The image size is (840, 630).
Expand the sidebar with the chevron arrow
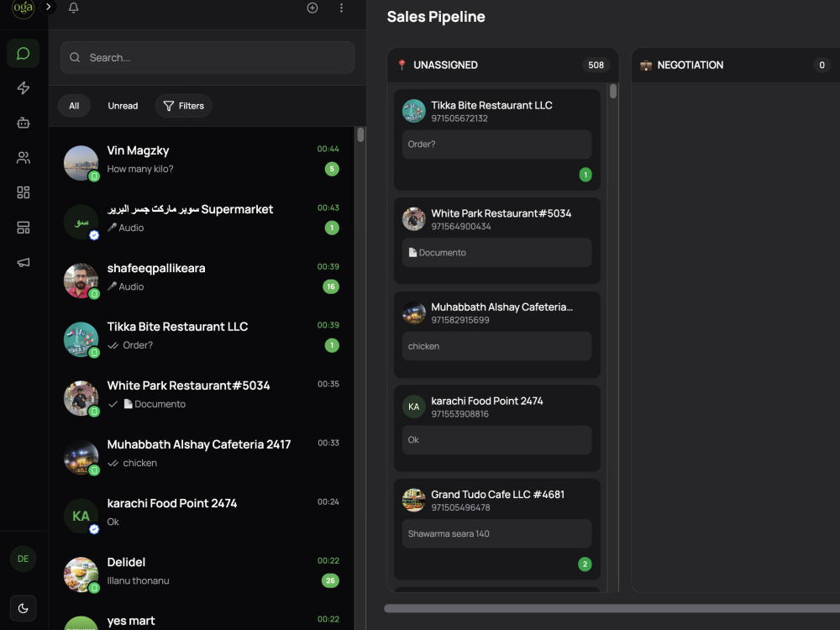tap(48, 7)
